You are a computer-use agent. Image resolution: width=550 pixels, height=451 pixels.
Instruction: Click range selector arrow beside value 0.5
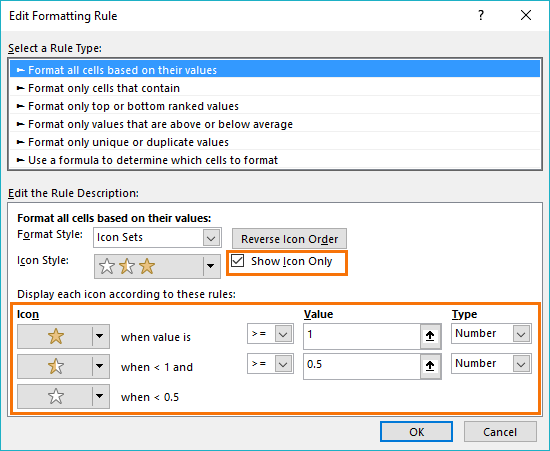pyautogui.click(x=430, y=366)
